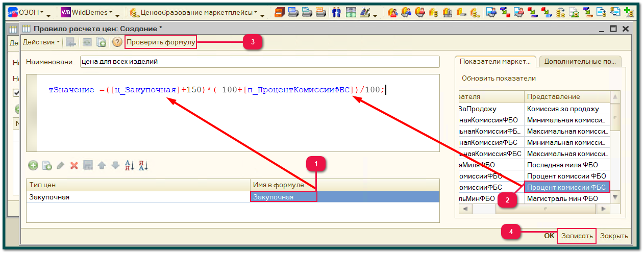Click the red filing box toolbar icon
This screenshot has height=254, width=644.
click(x=279, y=12)
